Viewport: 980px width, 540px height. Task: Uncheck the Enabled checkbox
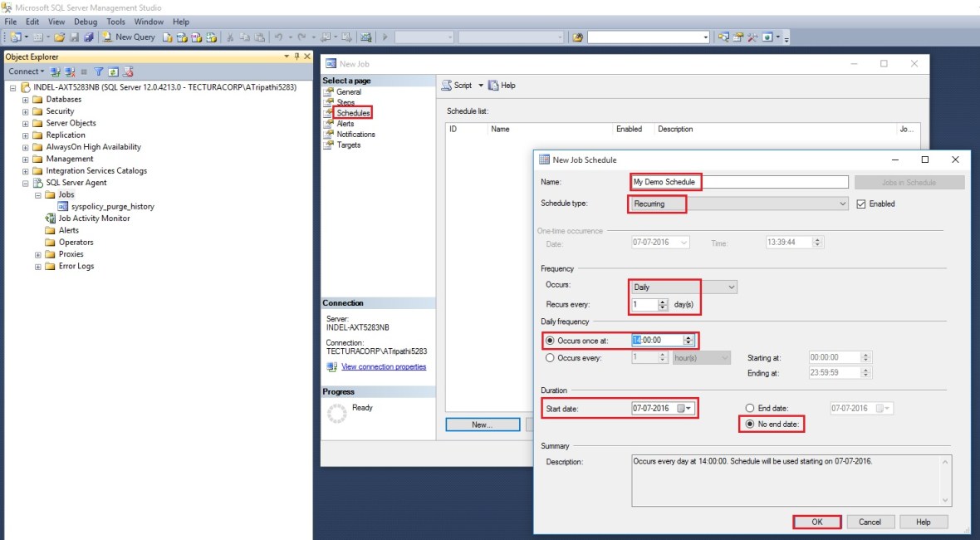(x=861, y=204)
